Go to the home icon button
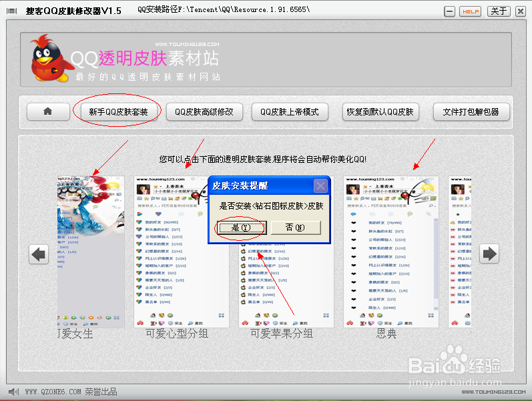 pos(48,111)
